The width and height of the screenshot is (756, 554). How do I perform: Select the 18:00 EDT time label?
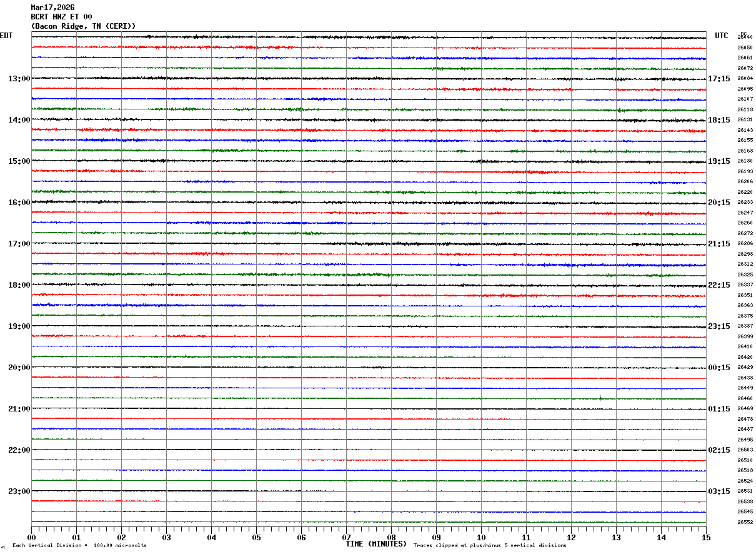pyautogui.click(x=19, y=285)
